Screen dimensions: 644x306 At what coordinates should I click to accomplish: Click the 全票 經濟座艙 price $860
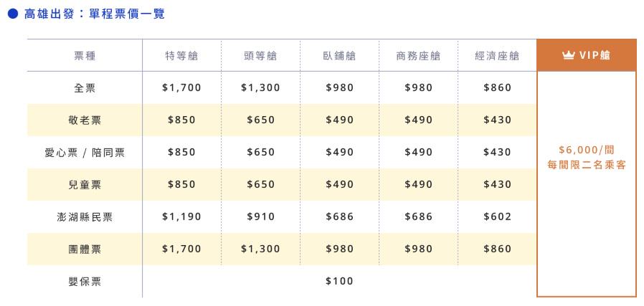coord(498,87)
